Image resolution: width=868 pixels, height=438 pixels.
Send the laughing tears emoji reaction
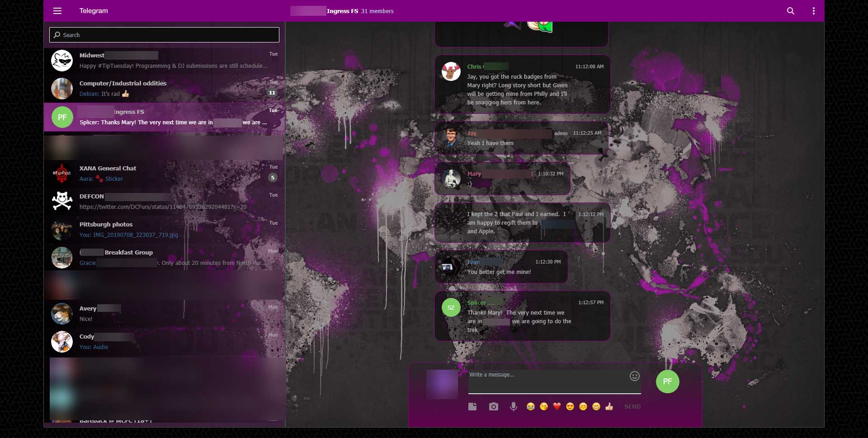coord(531,406)
